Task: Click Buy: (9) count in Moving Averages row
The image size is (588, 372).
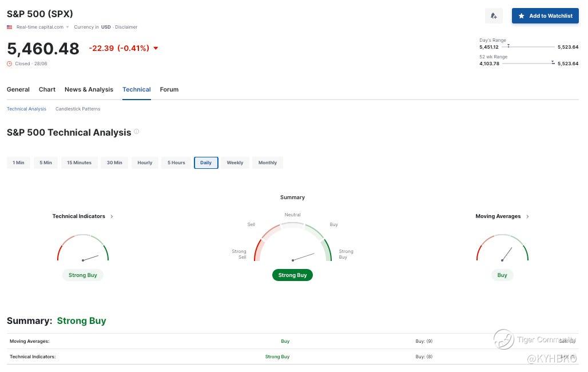Action: (424, 341)
